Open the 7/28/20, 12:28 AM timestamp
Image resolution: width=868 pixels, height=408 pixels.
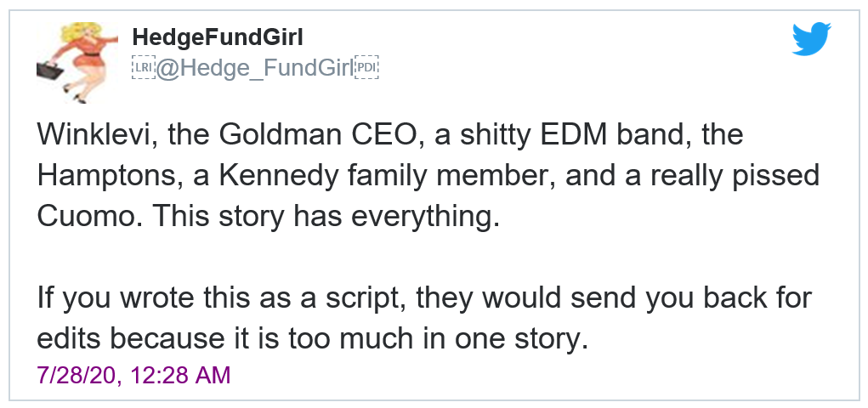pyautogui.click(x=133, y=375)
